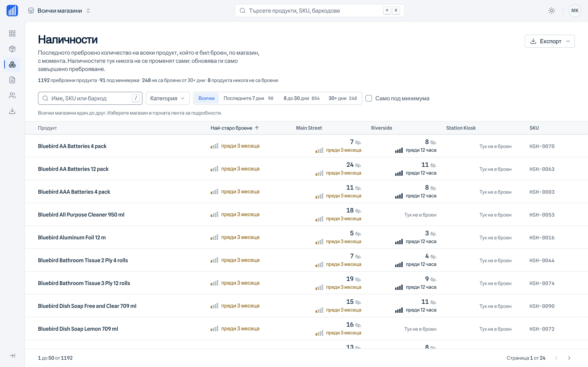Go to next page arrow

569,358
